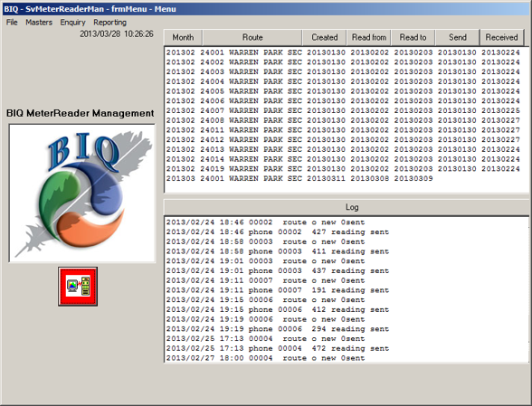Click log entry phone 00004 472 reading sent
Image resolution: width=532 pixels, height=406 pixels.
pyautogui.click(x=278, y=348)
